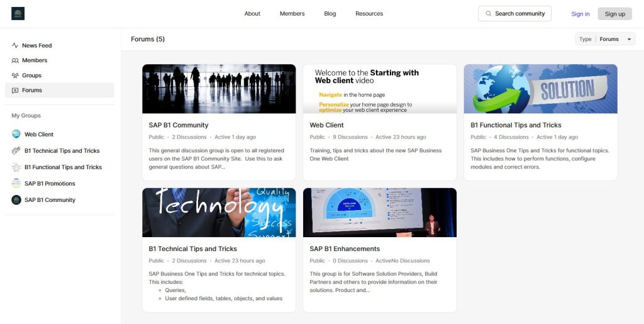Image resolution: width=644 pixels, height=324 pixels.
Task: Open the Web Client group in My Groups
Action: point(39,134)
